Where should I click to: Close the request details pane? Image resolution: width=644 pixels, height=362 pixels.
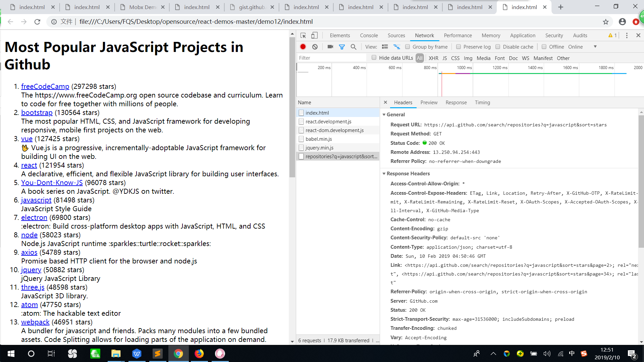click(x=385, y=103)
